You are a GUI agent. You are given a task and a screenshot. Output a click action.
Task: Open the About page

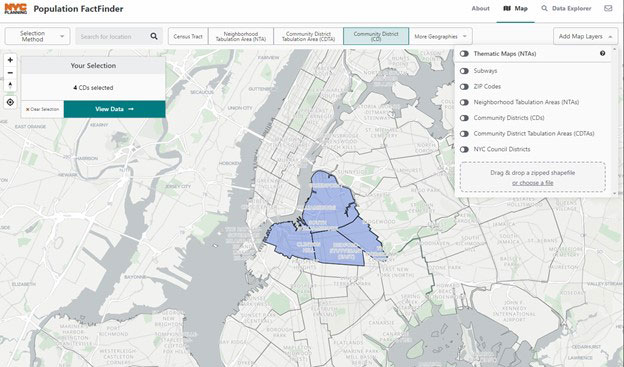coord(480,8)
